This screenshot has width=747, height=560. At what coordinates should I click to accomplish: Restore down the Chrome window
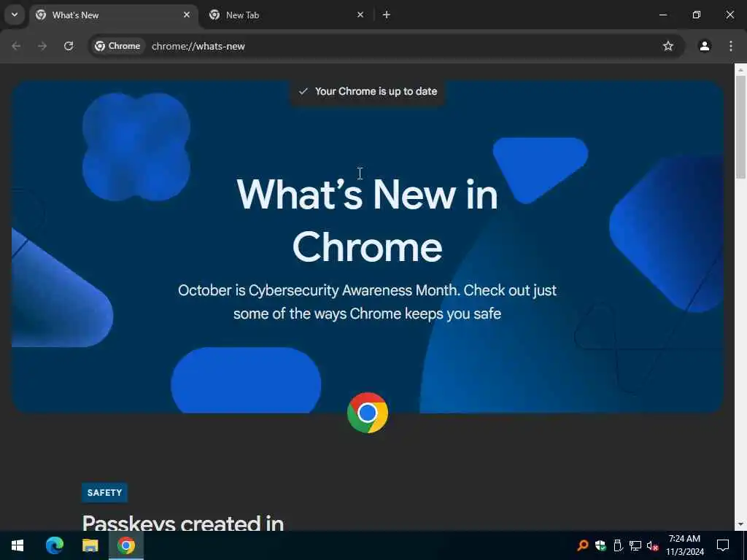pos(697,15)
